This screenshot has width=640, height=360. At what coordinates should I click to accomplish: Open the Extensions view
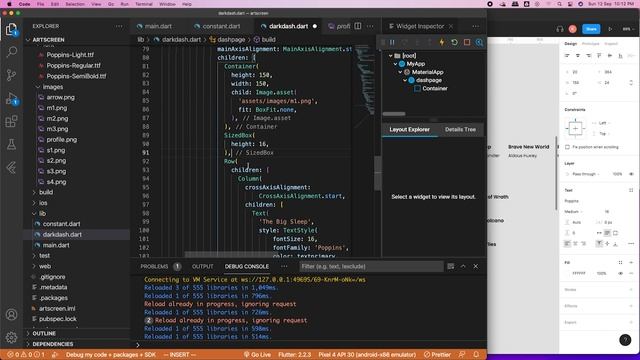pyautogui.click(x=11, y=121)
